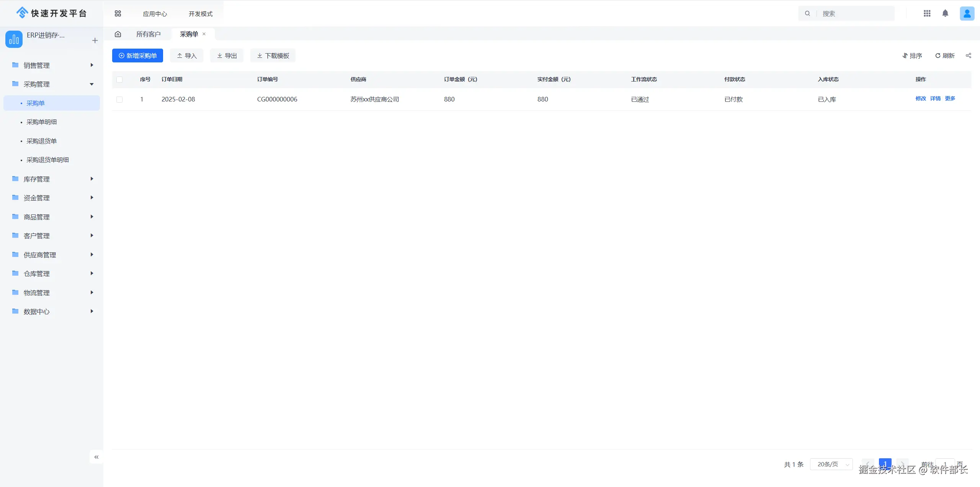Screen dimensions: 980x487
Task: Check the row for order CG000000006
Action: coord(119,100)
